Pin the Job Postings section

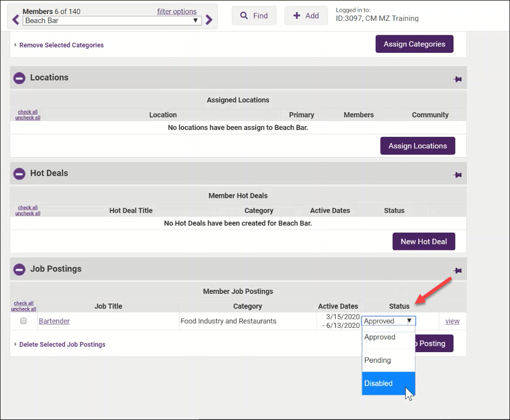[457, 270]
